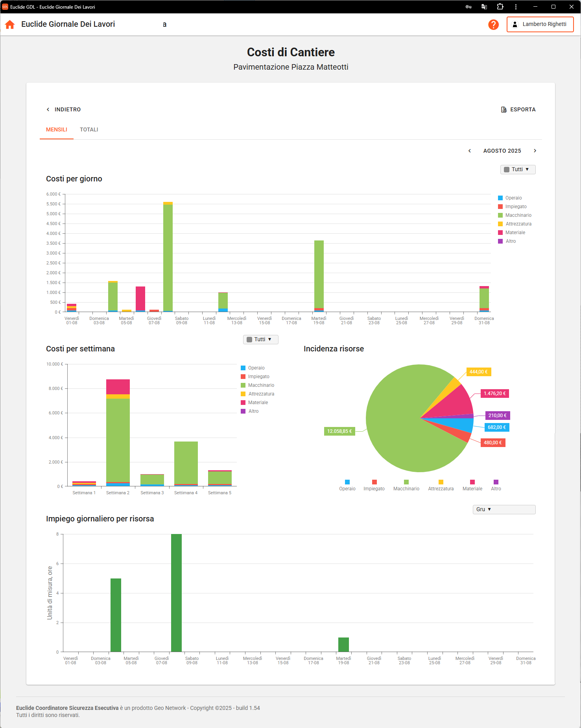The height and width of the screenshot is (728, 581).
Task: Click the ESPORTA export button
Action: (x=518, y=109)
